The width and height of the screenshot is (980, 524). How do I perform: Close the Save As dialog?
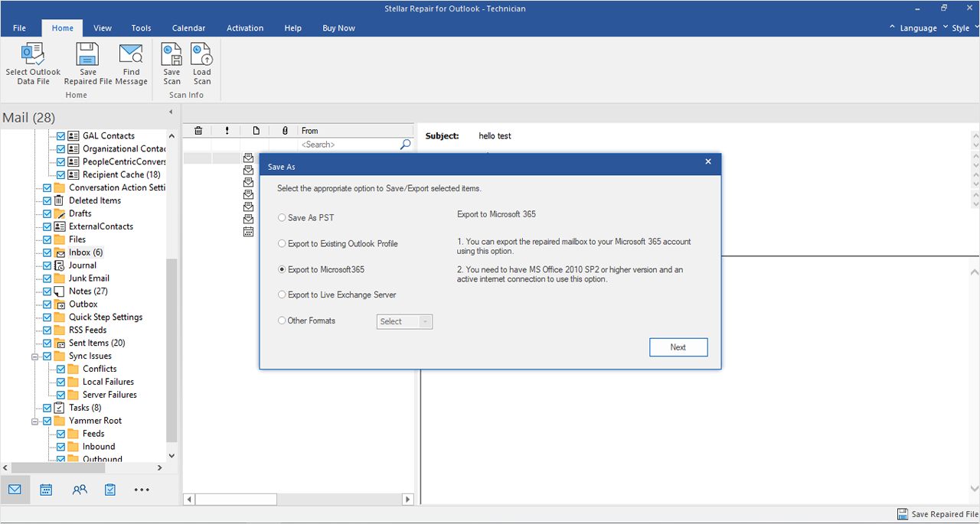tap(708, 162)
